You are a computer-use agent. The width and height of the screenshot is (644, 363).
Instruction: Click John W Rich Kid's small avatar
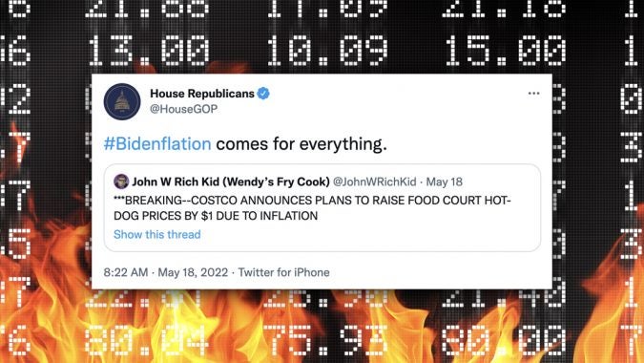click(121, 181)
